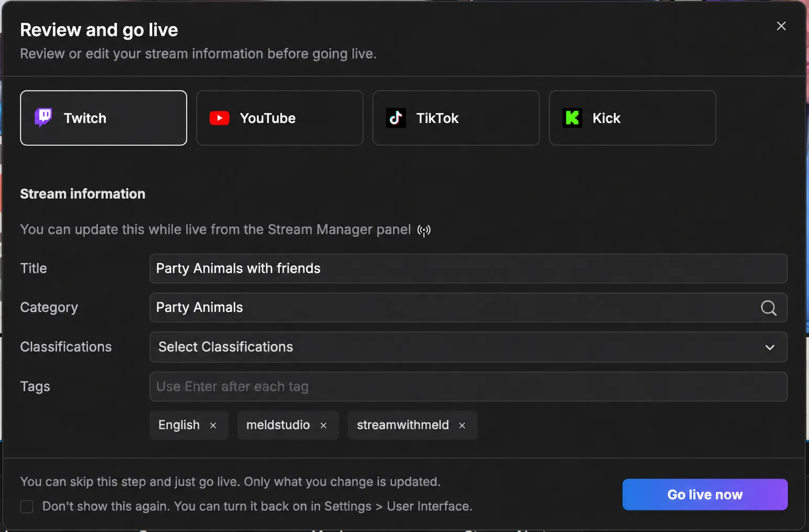Remove the meldstudio tag
This screenshot has width=809, height=532.
click(323, 425)
